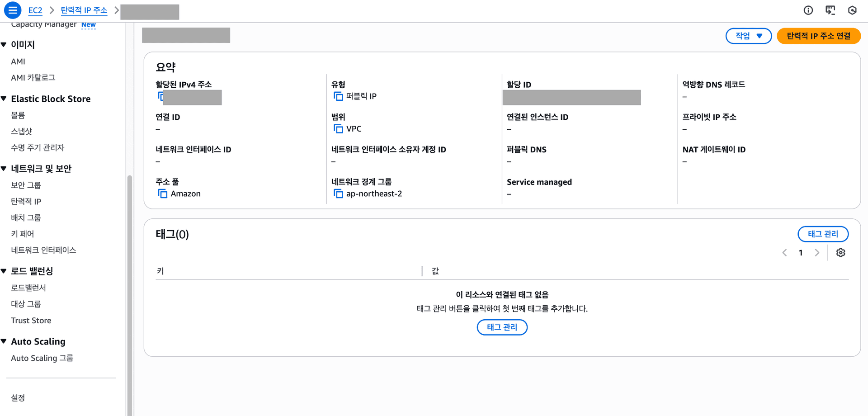Copy the Amazon address pool value
Screen dimensions: 868x416
[x=163, y=193]
